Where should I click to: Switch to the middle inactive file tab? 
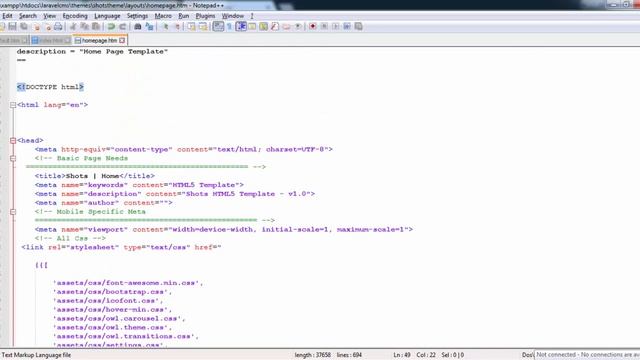[51, 40]
